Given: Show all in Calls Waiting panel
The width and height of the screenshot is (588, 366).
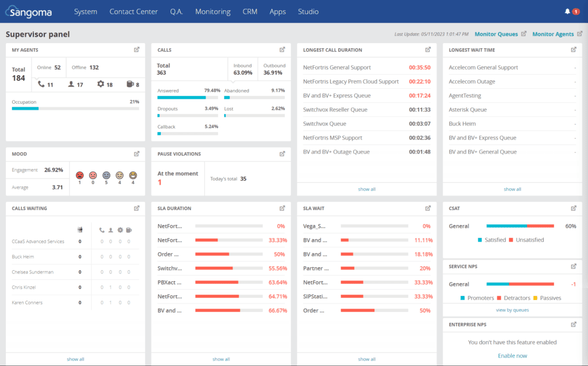Looking at the screenshot, I should [75, 359].
